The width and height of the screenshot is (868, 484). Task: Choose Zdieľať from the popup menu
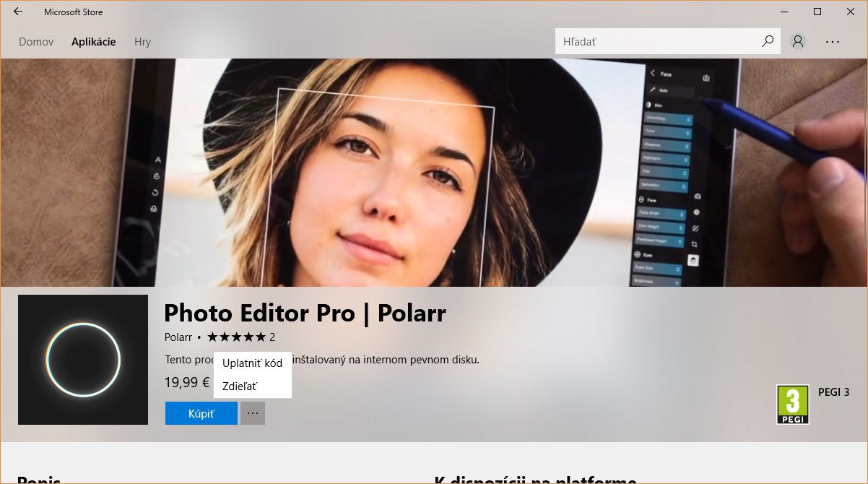pos(252,386)
